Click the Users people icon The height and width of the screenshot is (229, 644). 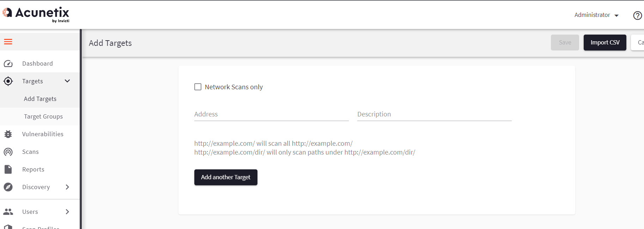[8, 212]
